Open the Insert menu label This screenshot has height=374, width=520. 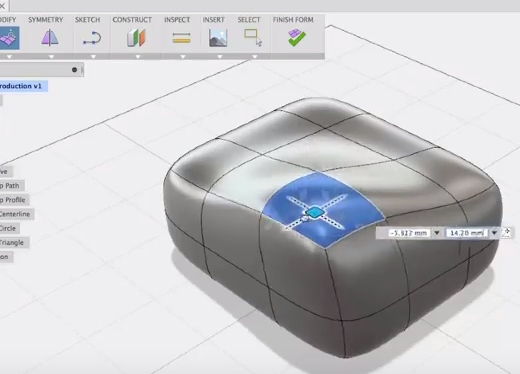pos(213,20)
